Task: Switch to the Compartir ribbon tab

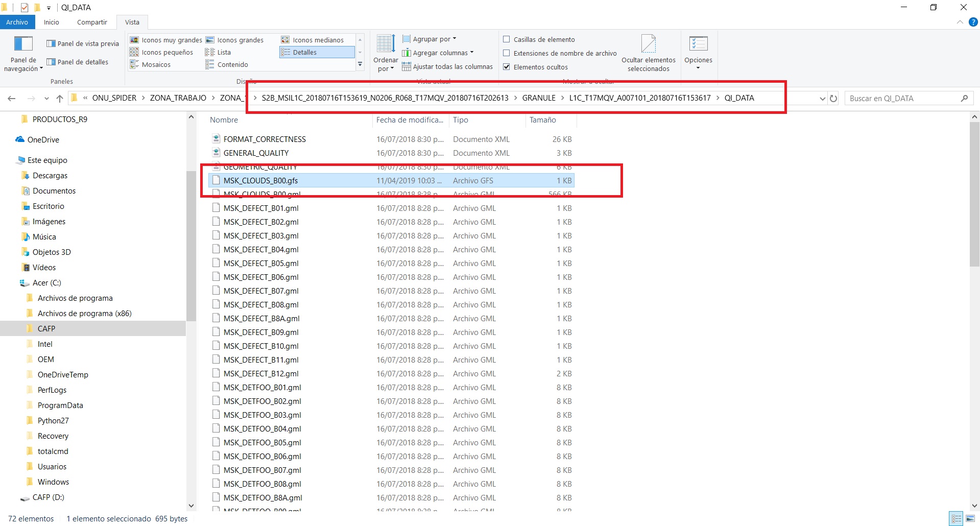Action: coord(92,22)
